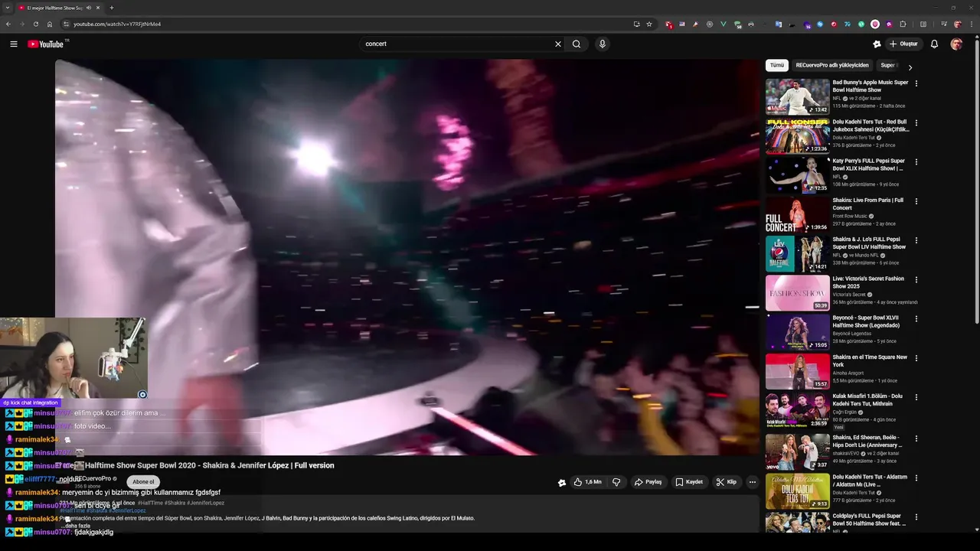Image resolution: width=980 pixels, height=551 pixels.
Task: Open options for Shakira & J. Lo's FULL video
Action: (x=916, y=240)
